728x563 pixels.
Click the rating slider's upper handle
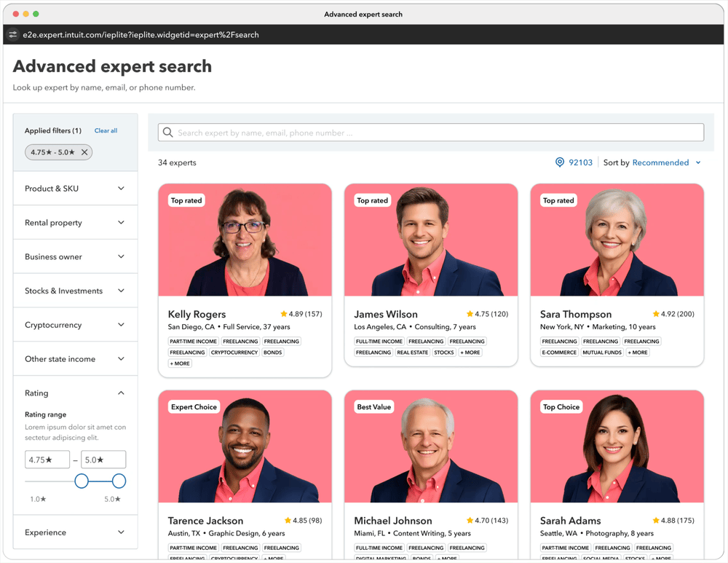point(119,481)
